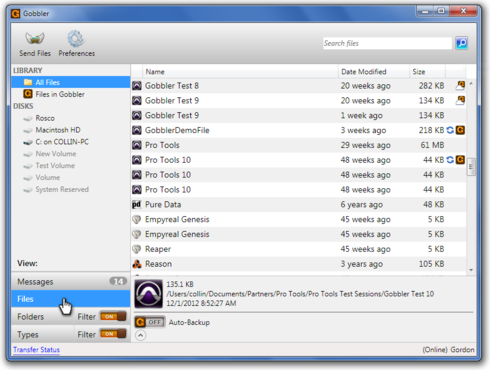Click the search magnifier button
490x370 pixels.
(x=462, y=43)
